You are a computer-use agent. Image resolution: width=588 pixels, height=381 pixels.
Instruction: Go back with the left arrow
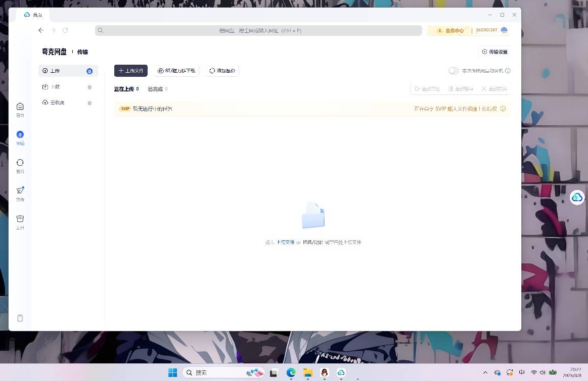coord(41,30)
